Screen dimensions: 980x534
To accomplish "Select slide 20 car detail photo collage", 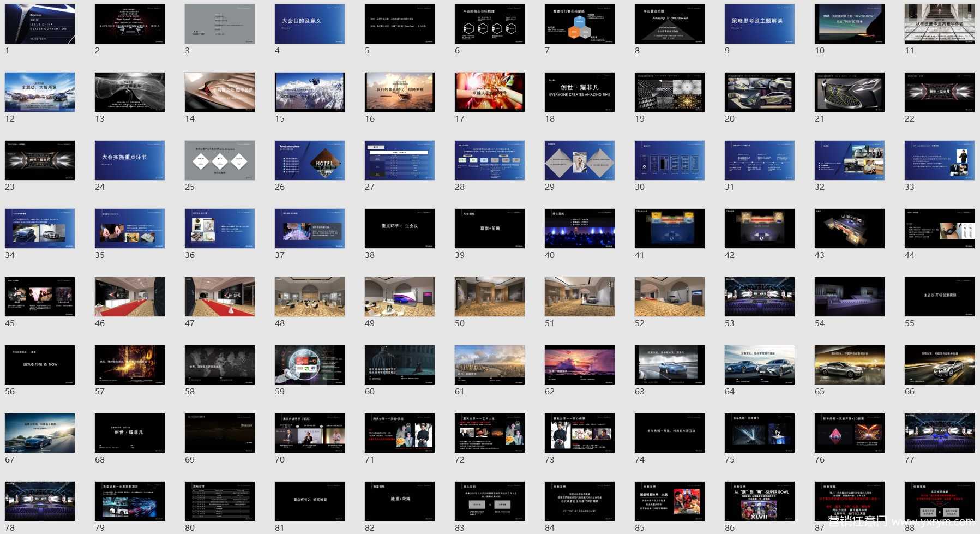I will [x=760, y=92].
